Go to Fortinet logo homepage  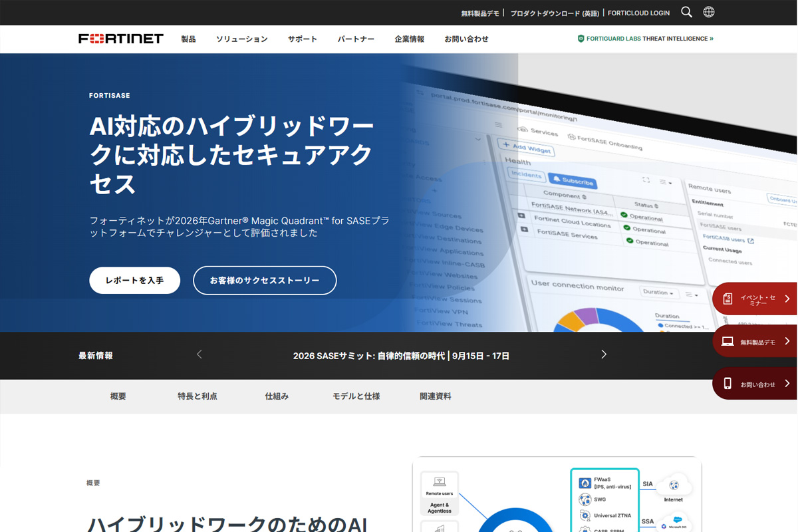pos(121,39)
